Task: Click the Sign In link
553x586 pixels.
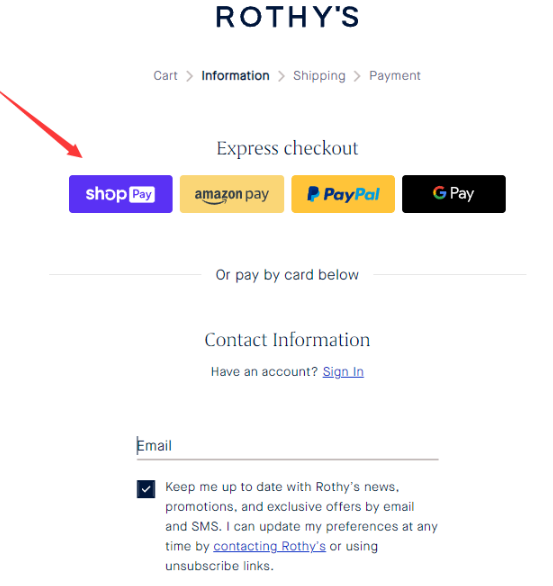Action: pyautogui.click(x=343, y=372)
